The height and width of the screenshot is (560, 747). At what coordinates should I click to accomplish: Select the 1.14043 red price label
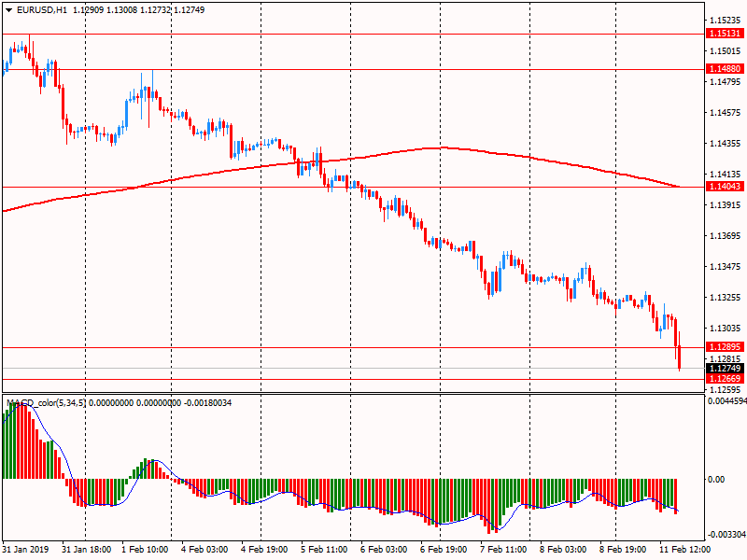[725, 186]
